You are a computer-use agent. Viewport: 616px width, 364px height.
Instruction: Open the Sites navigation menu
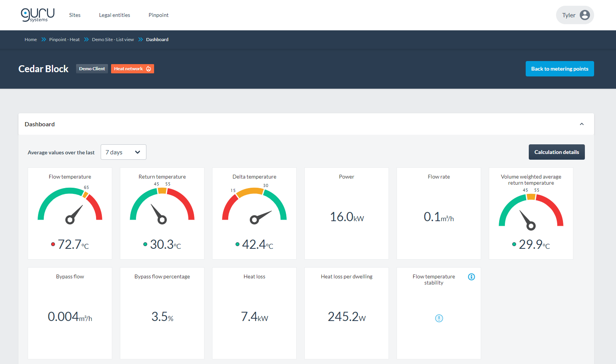[75, 15]
